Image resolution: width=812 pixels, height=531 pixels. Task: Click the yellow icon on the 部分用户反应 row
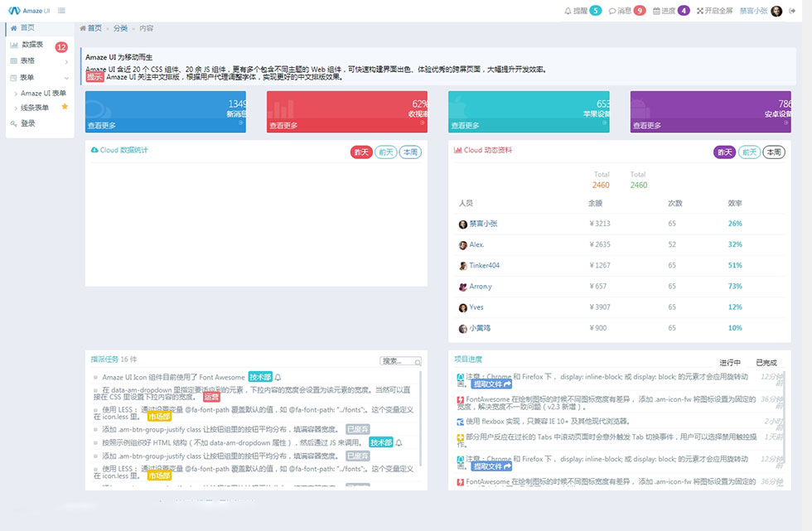point(461,438)
